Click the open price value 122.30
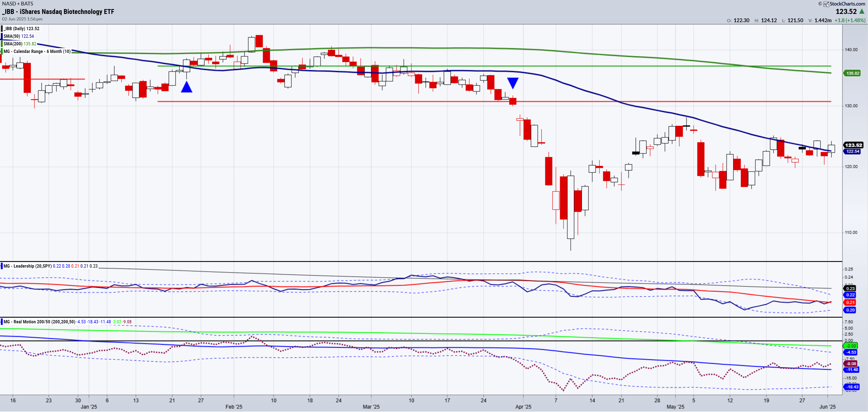This screenshot has height=412, width=868. tap(741, 20)
